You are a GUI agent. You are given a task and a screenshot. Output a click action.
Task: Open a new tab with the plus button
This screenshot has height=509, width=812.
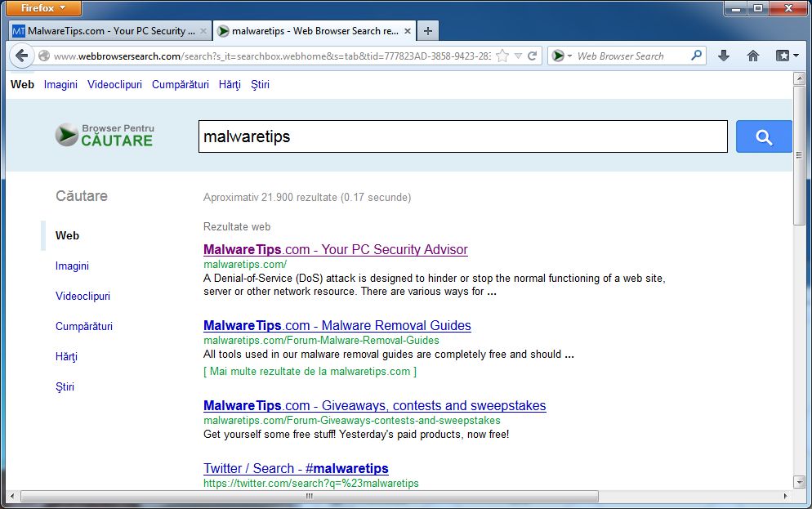click(428, 31)
